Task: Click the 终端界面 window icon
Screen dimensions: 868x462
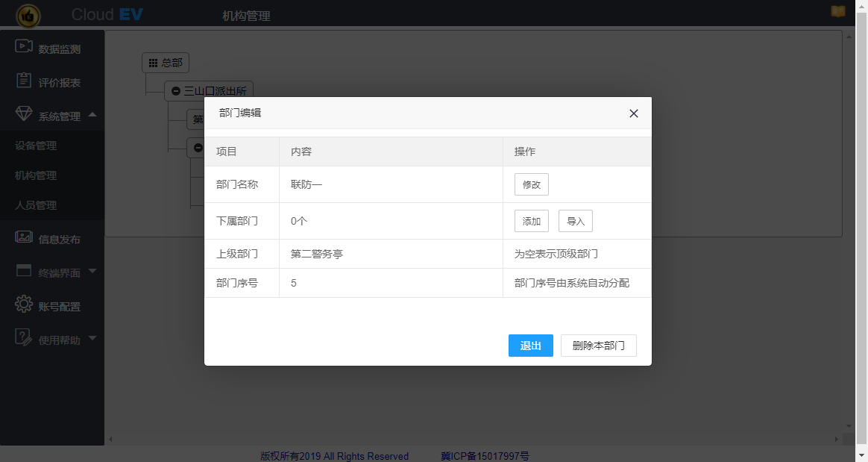Action: coord(23,270)
